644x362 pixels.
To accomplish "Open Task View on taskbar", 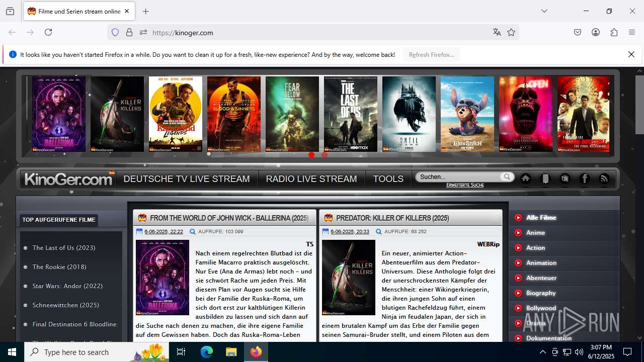I will click(181, 352).
